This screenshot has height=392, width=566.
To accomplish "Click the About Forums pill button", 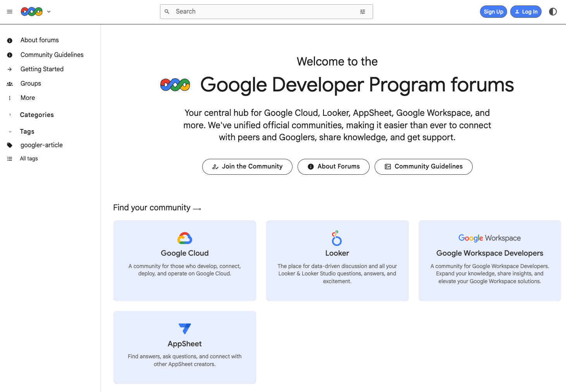I will pos(334,167).
